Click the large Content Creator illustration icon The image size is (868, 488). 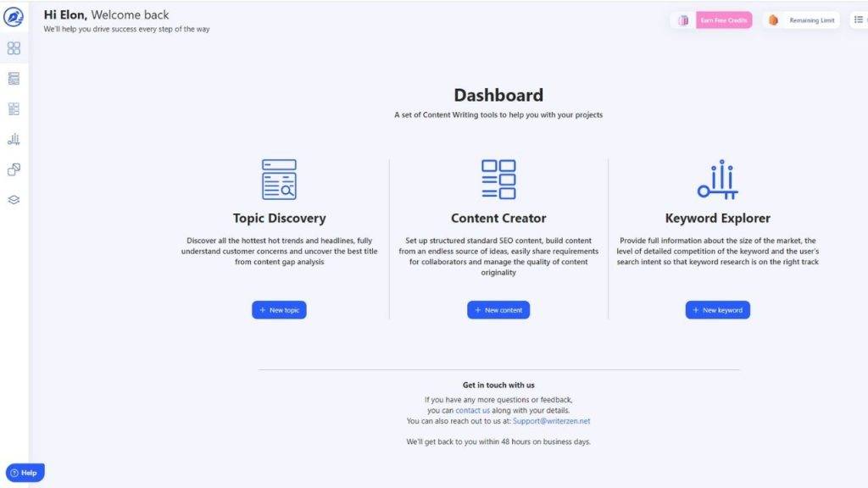click(498, 180)
